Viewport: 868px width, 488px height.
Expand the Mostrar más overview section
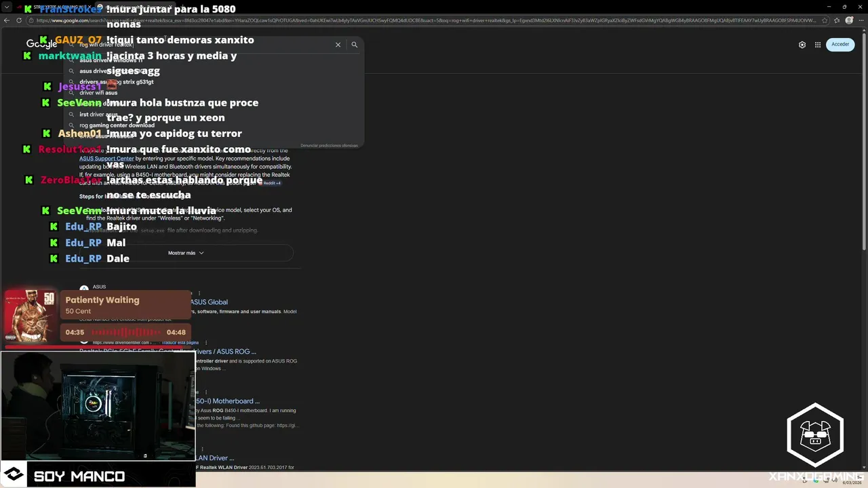tap(186, 253)
